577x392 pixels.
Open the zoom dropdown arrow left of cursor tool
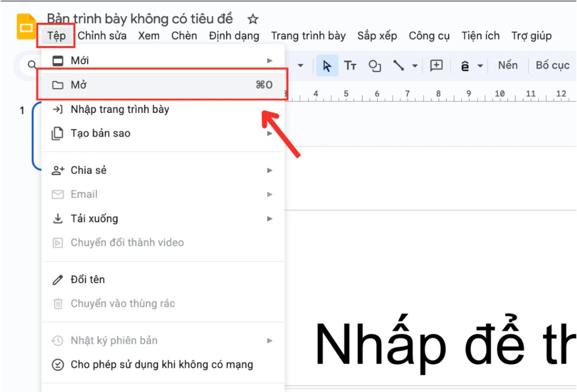coord(300,66)
